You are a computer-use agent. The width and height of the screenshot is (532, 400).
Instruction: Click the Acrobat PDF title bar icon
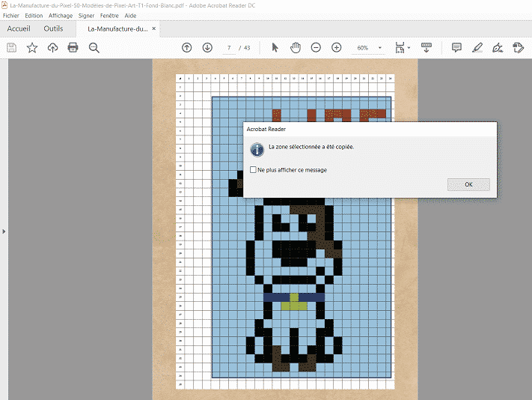point(4,5)
